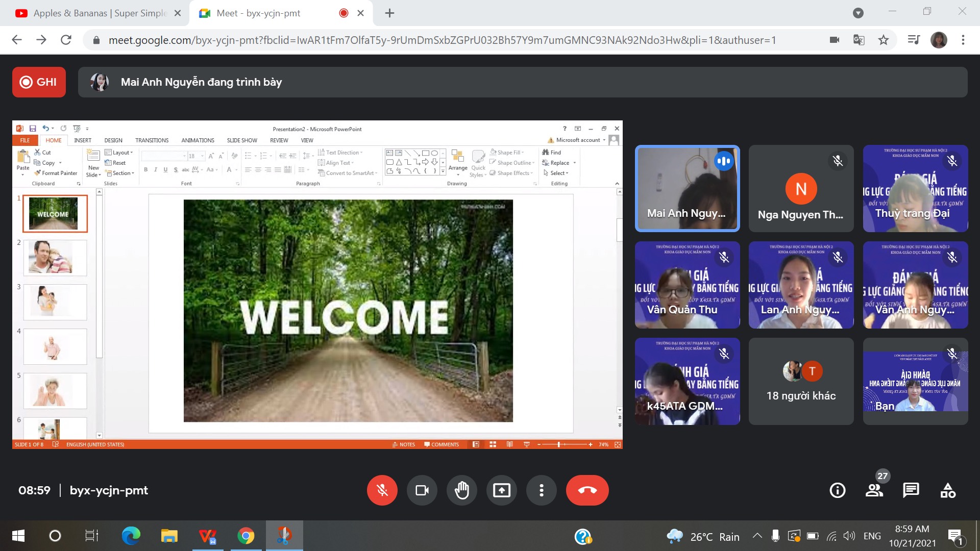
Task: Expand the Section dropdown
Action: [120, 173]
